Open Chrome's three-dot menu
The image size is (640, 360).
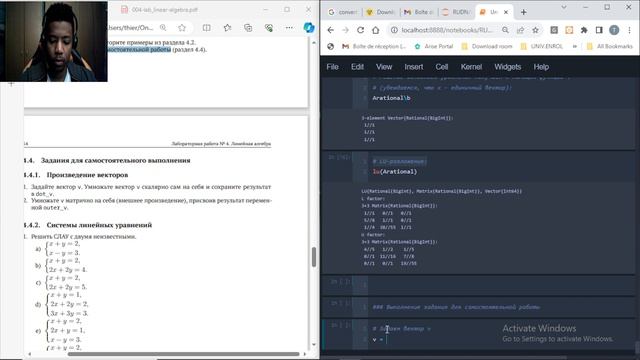(x=629, y=30)
